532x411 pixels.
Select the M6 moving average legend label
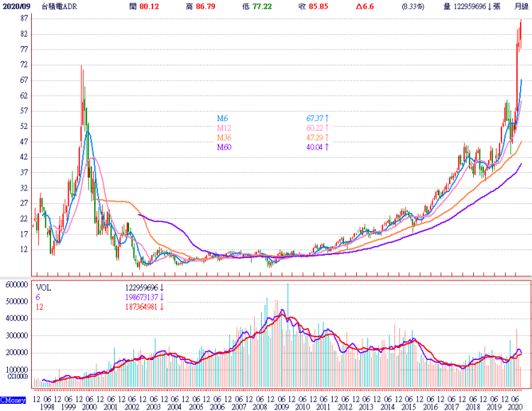click(x=223, y=118)
